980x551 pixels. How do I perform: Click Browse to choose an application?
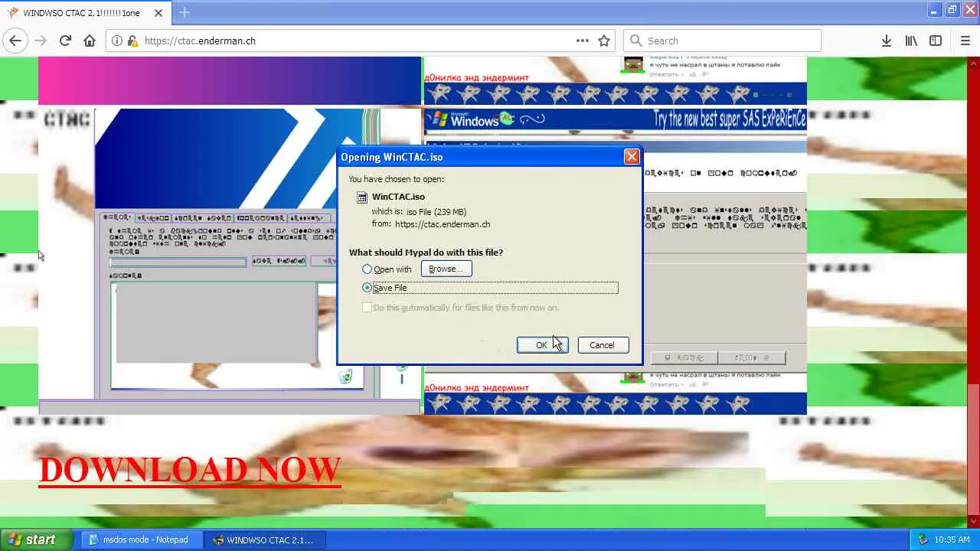pos(446,269)
